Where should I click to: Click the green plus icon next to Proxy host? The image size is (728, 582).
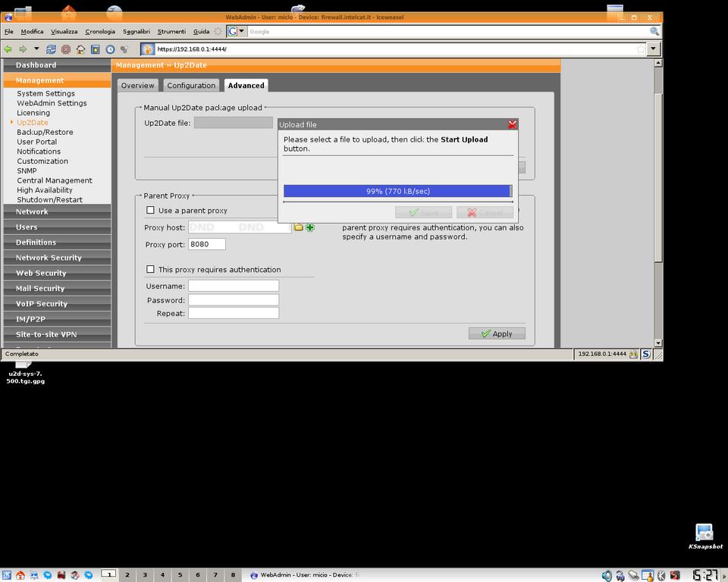point(310,227)
